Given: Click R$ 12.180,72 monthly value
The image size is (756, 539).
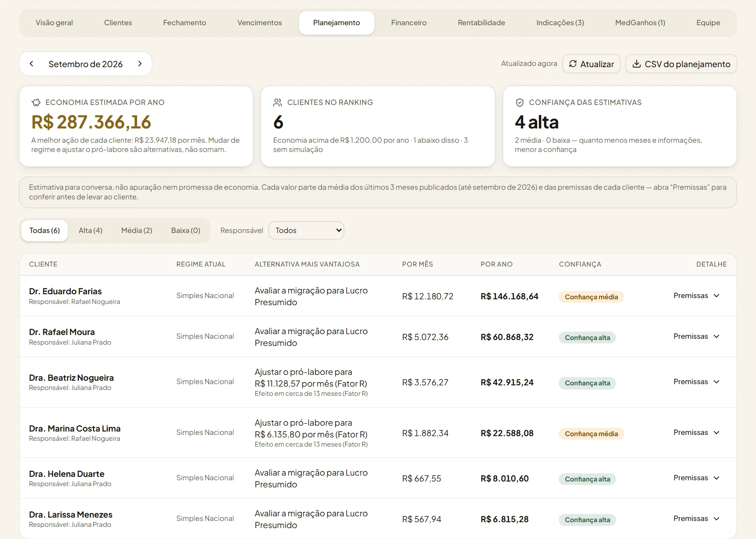Looking at the screenshot, I should pyautogui.click(x=428, y=296).
